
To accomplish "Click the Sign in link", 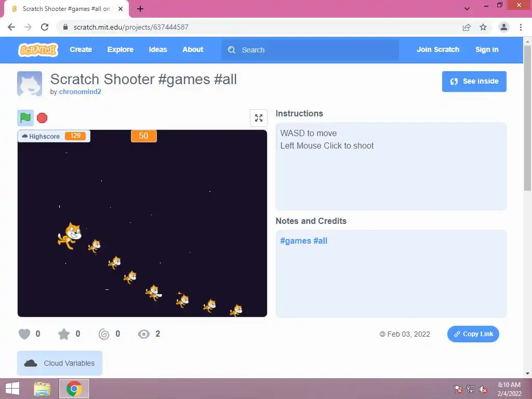I will point(487,49).
